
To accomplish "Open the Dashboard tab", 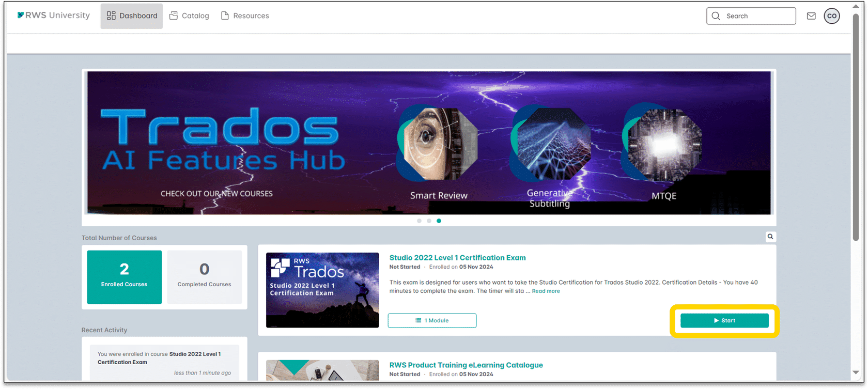I will point(132,16).
